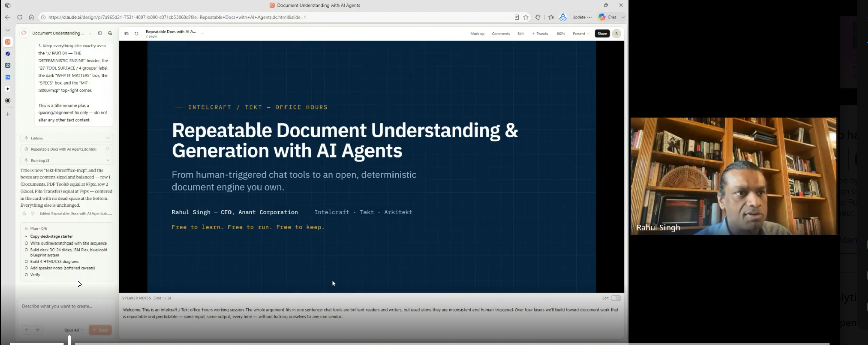This screenshot has height=345, width=868.
Task: Click the Plan 0/6 list icon
Action: point(26,228)
